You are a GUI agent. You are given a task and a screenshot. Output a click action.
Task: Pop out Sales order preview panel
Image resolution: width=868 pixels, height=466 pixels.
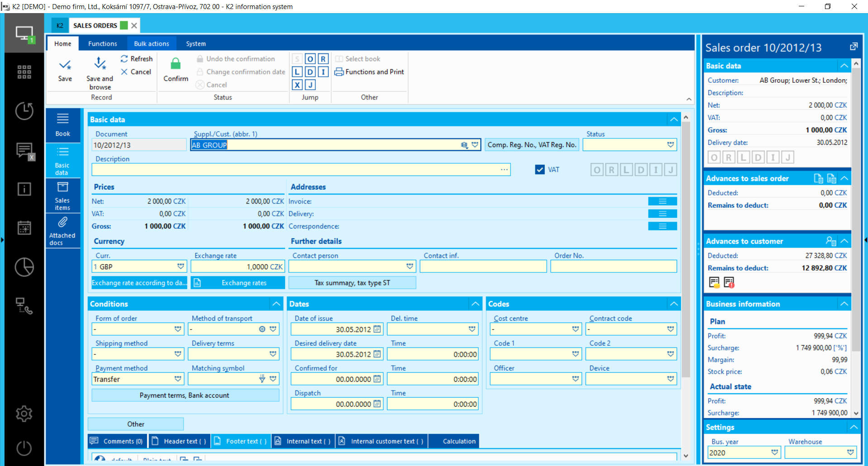(x=854, y=47)
